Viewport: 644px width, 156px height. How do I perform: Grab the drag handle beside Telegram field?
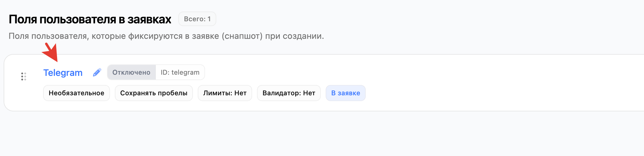point(23,76)
